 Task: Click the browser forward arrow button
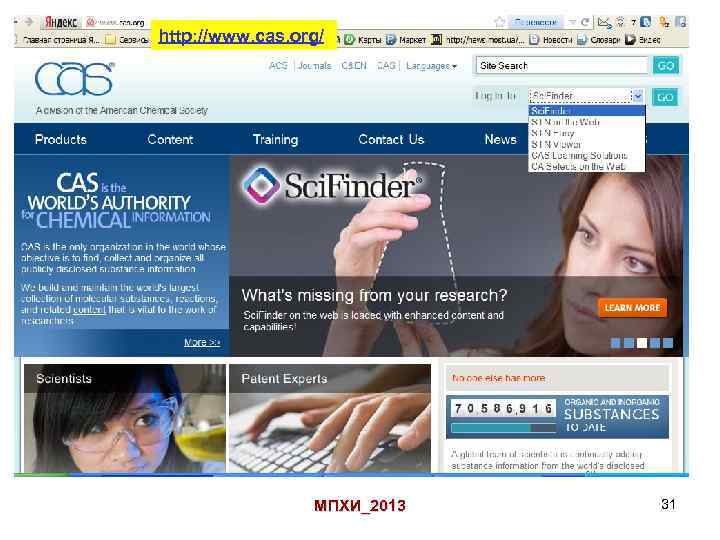(x=29, y=22)
